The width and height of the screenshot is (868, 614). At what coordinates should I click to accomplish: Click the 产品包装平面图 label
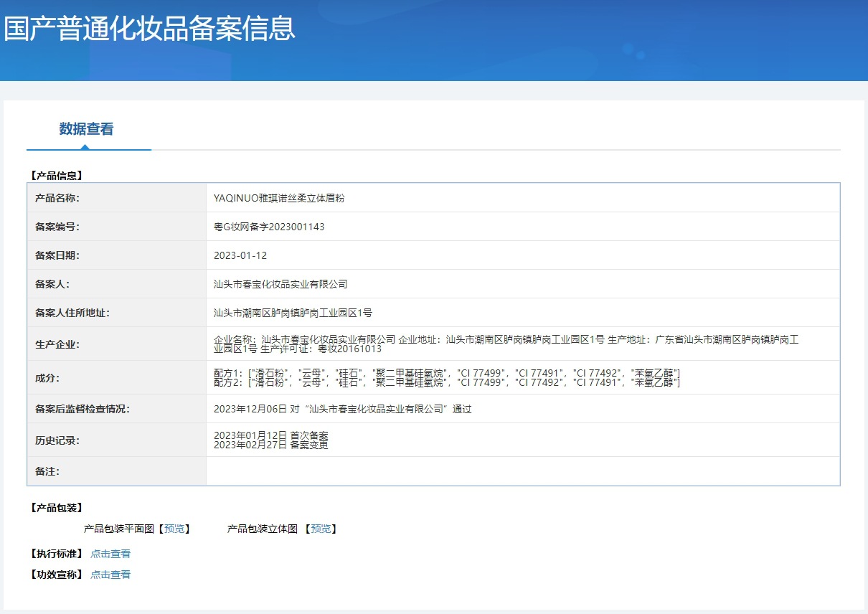tap(119, 529)
